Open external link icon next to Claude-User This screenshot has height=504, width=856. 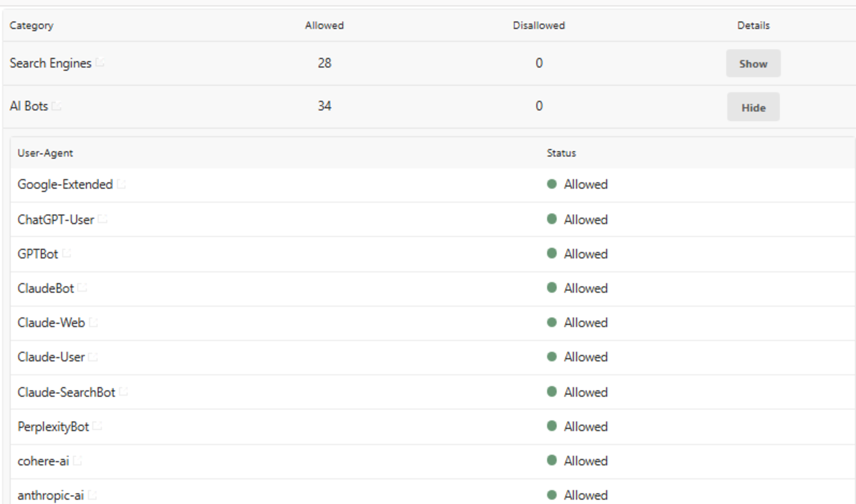pos(93,356)
